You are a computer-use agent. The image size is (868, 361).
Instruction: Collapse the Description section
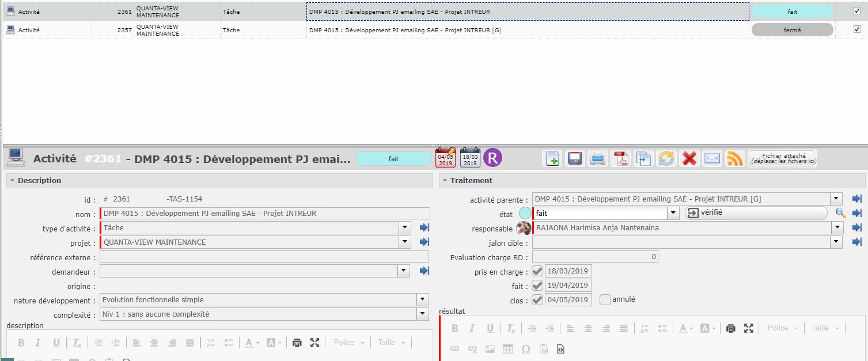click(x=12, y=181)
